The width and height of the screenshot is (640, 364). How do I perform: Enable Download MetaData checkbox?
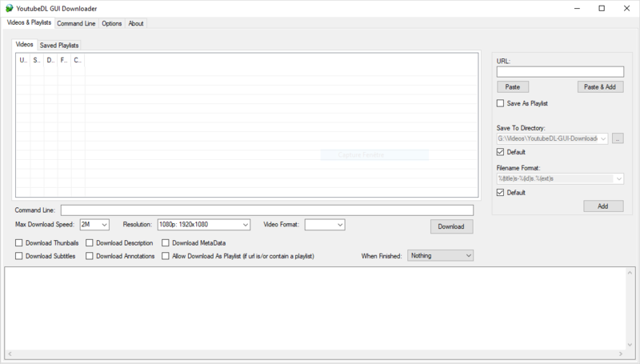[x=166, y=243]
